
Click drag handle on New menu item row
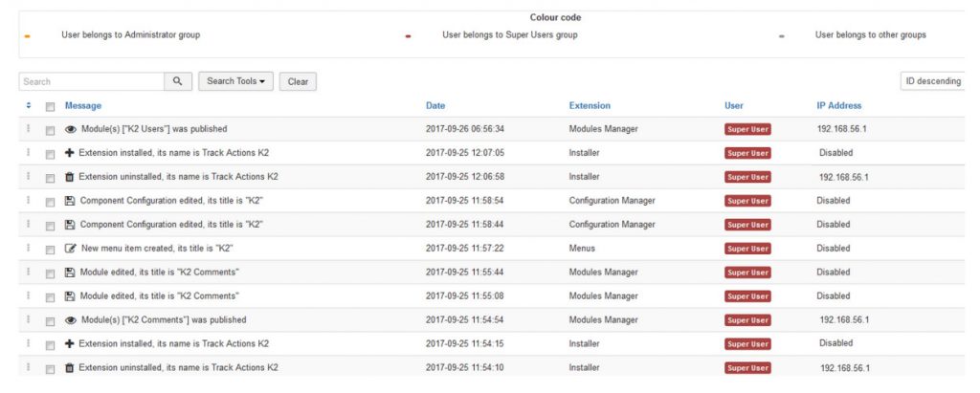click(x=28, y=248)
